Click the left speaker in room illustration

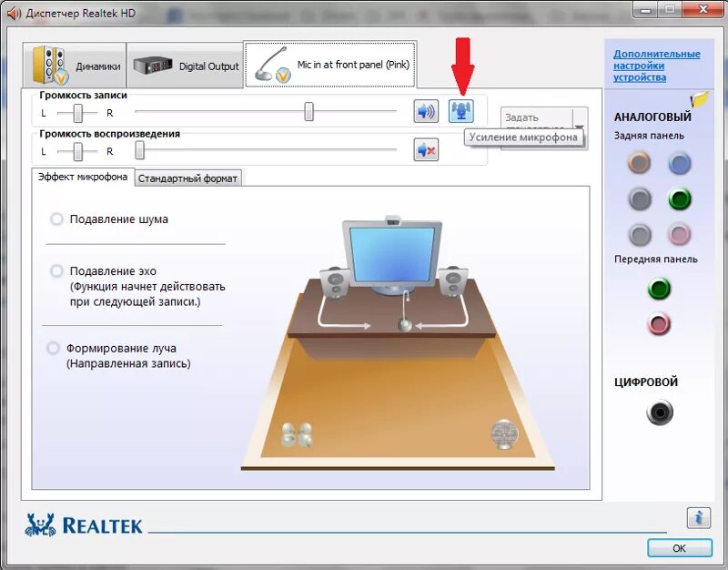pyautogui.click(x=334, y=282)
